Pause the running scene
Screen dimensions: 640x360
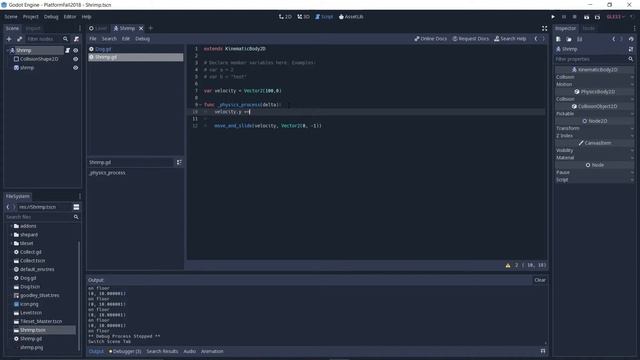click(x=564, y=17)
